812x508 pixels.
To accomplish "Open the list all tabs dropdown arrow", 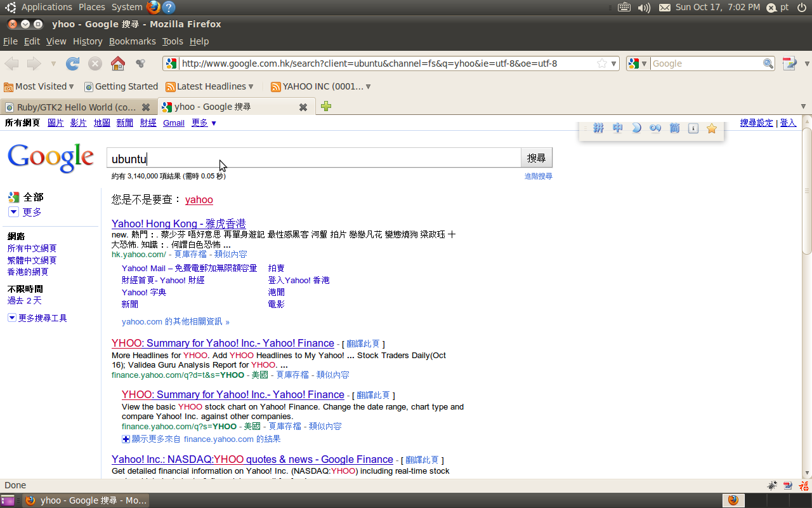I will coord(803,107).
